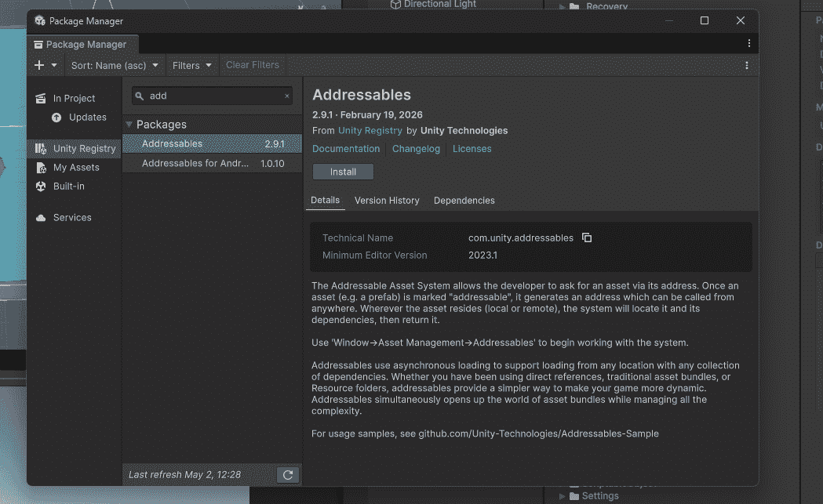The image size is (823, 504).
Task: Refresh the package list
Action: (x=288, y=475)
